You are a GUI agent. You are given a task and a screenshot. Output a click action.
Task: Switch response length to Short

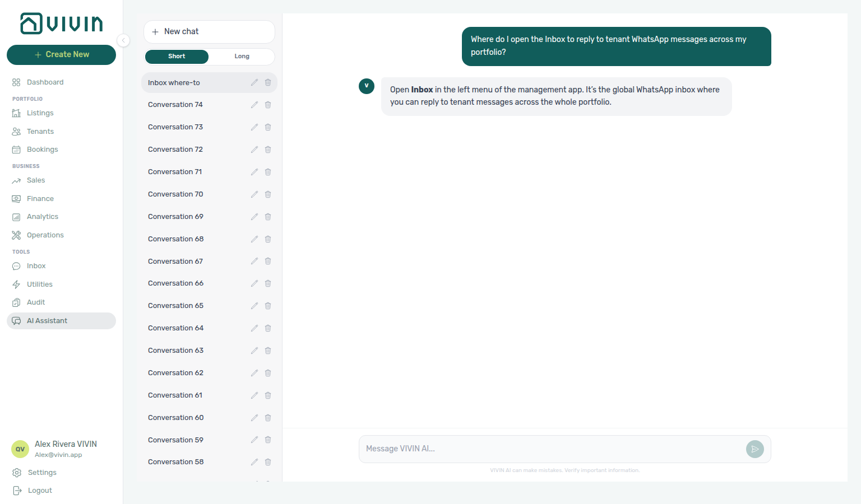(x=177, y=57)
